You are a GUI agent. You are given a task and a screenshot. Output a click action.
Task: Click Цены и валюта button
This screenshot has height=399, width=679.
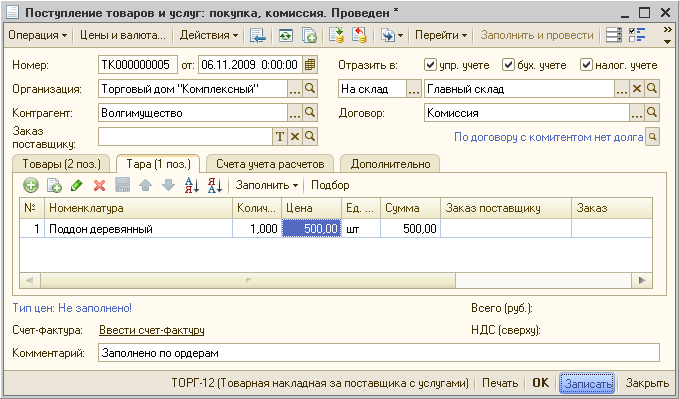coord(123,35)
